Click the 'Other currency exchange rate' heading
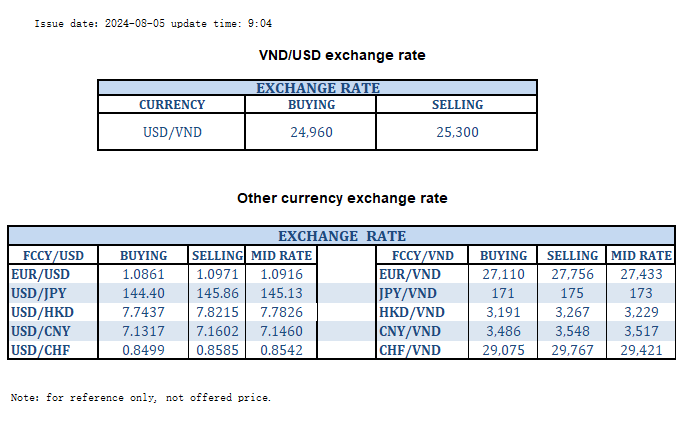The image size is (699, 429). [342, 198]
